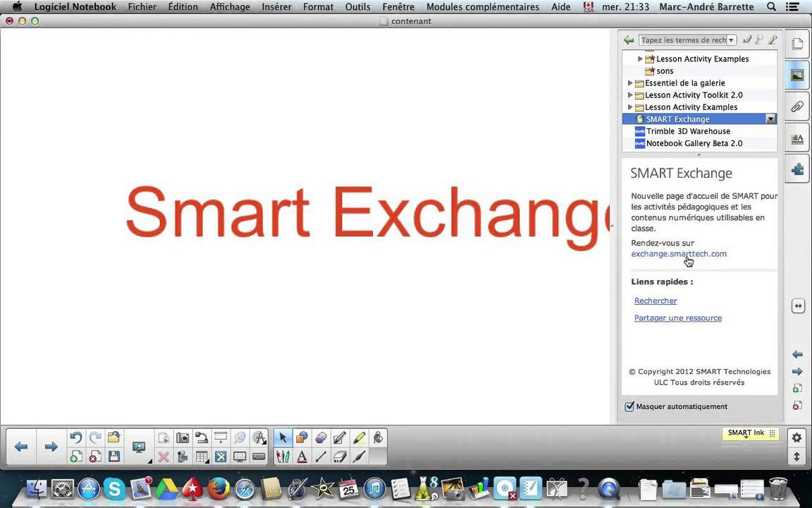Start the document camera tool
This screenshot has width=812, height=508.
(x=202, y=437)
